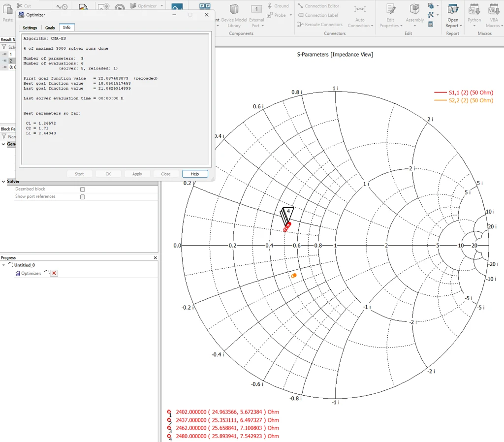Select the Info tab in Optimizer
This screenshot has width=504, height=442.
[x=66, y=28]
